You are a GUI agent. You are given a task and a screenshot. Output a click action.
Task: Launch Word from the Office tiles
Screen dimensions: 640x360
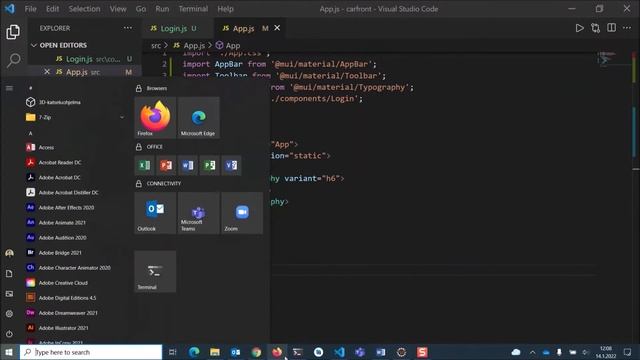[188, 165]
